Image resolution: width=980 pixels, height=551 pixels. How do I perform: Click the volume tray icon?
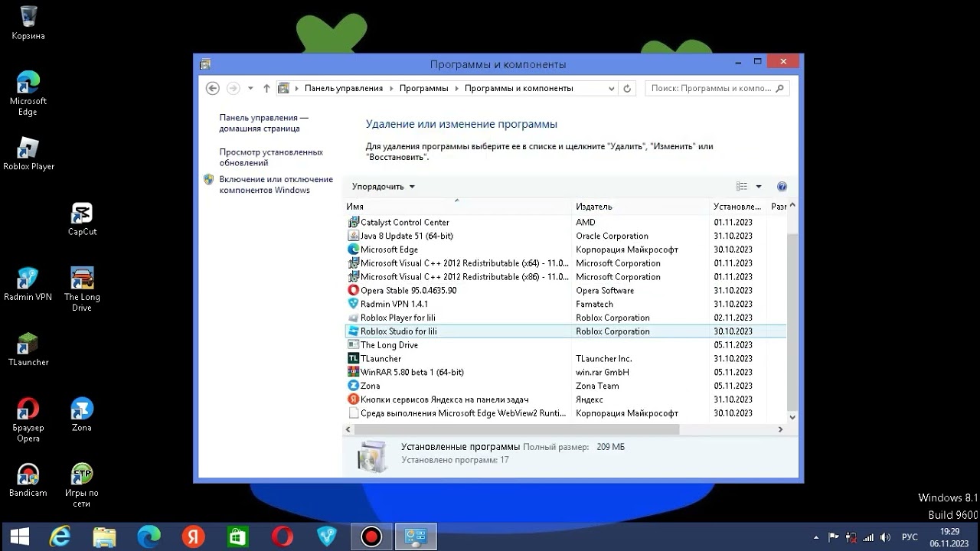tap(886, 537)
